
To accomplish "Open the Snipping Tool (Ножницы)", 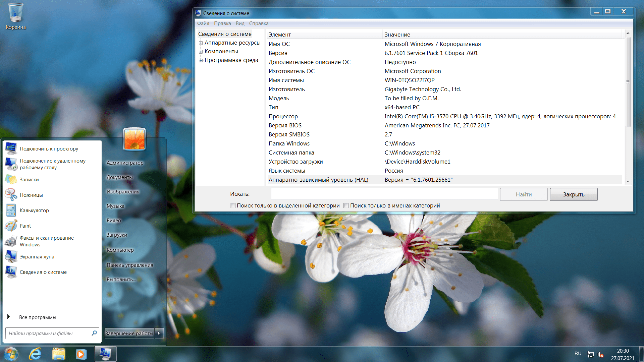I will click(x=31, y=195).
